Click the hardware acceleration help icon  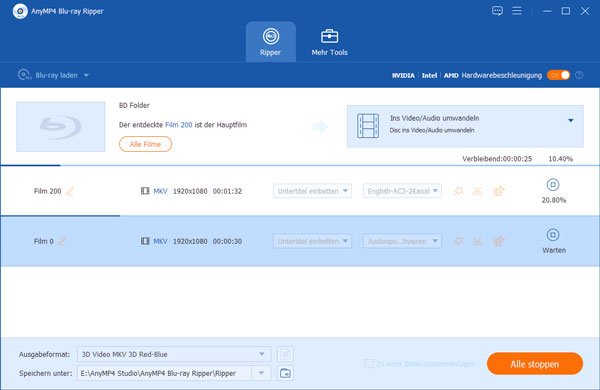click(579, 75)
